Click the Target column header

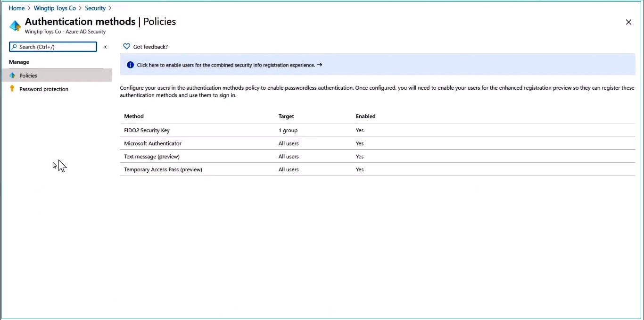click(x=286, y=116)
